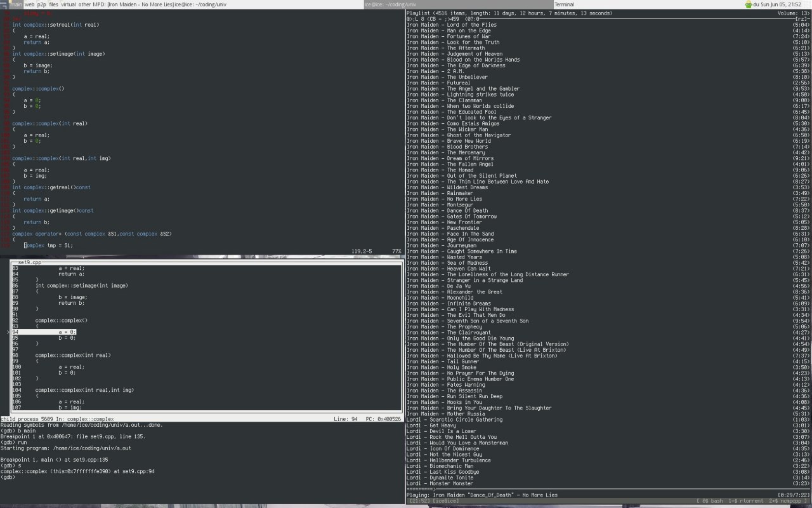
Task: Switch to the virtual workspace tag
Action: (69, 4)
